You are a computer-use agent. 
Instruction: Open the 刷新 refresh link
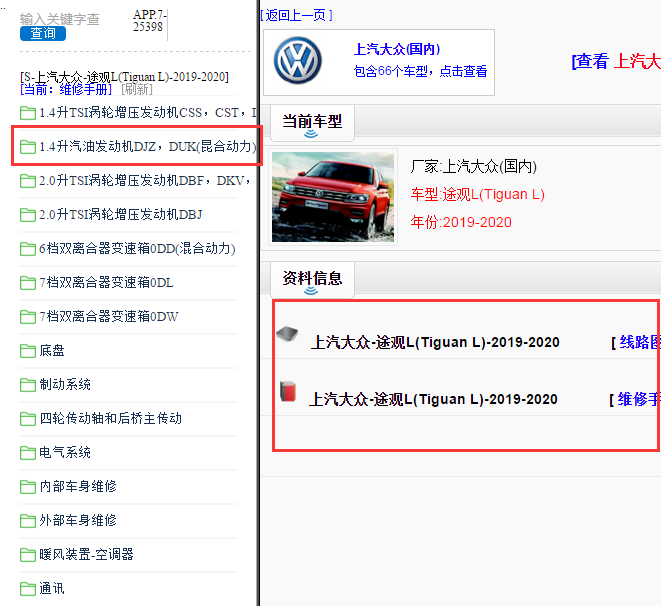point(137,89)
